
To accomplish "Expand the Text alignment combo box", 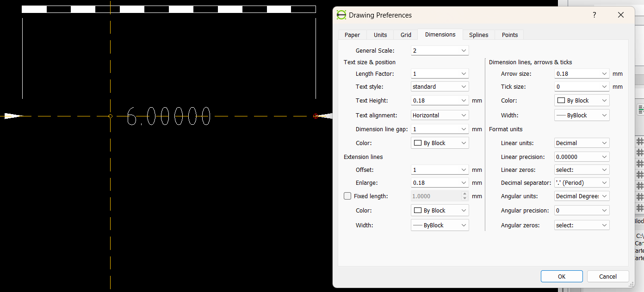I will pyautogui.click(x=440, y=115).
